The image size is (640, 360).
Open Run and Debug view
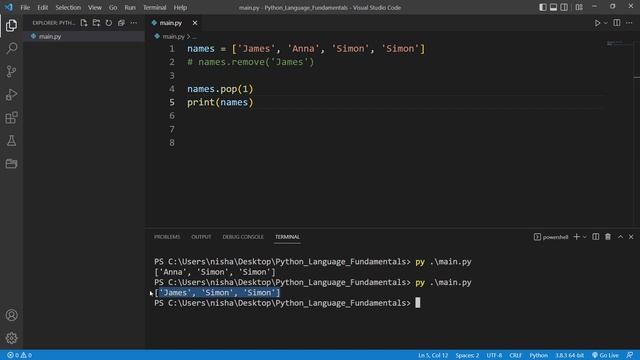[11, 95]
